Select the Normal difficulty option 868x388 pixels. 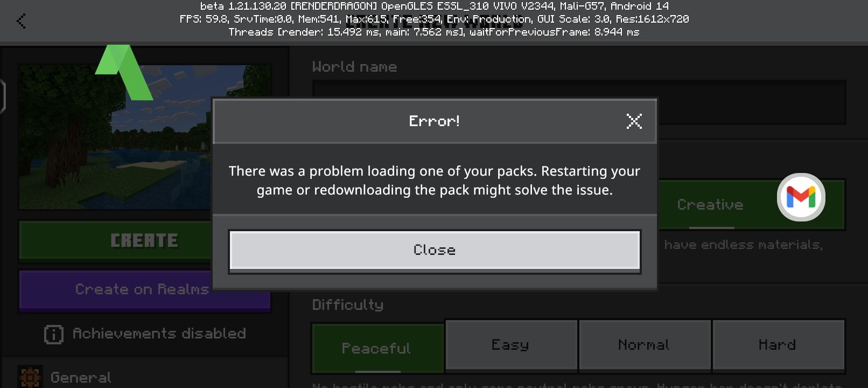coord(645,345)
